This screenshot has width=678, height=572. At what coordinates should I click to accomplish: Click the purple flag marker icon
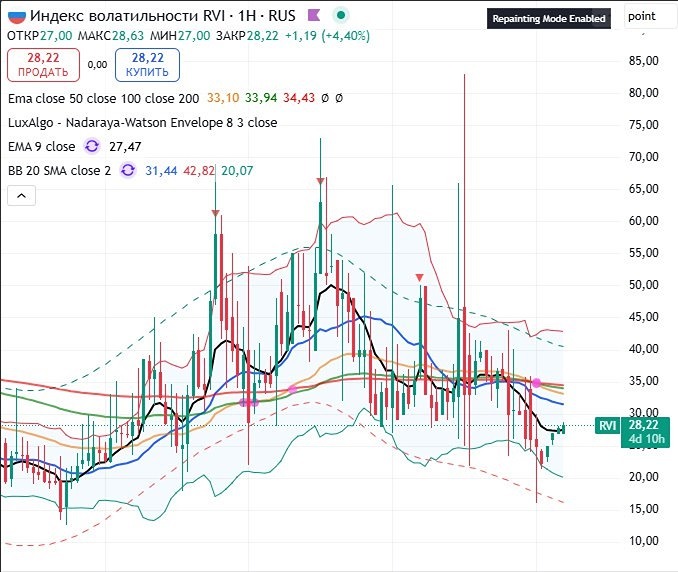[x=313, y=16]
